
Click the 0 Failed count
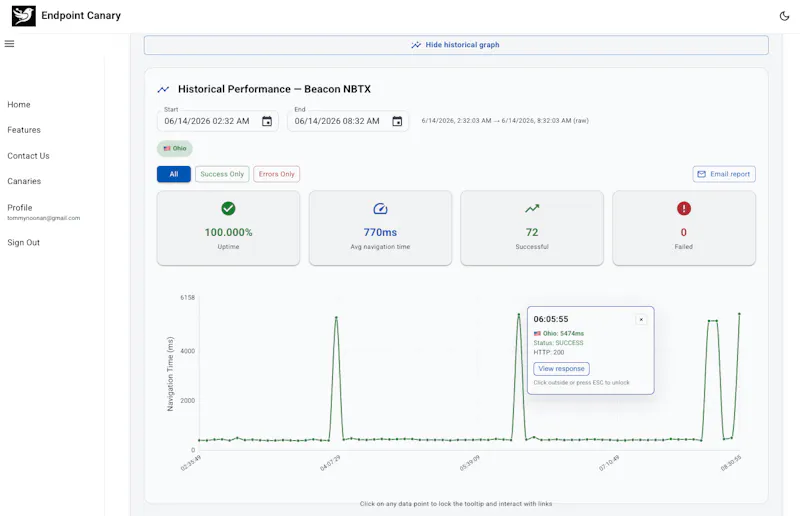[x=684, y=232]
